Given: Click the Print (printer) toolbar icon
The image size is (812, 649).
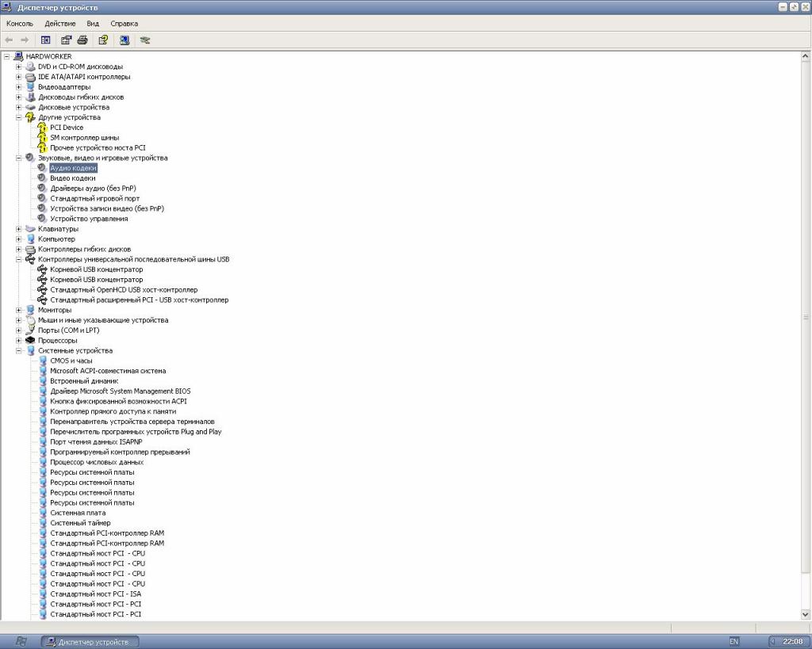Looking at the screenshot, I should (x=82, y=40).
